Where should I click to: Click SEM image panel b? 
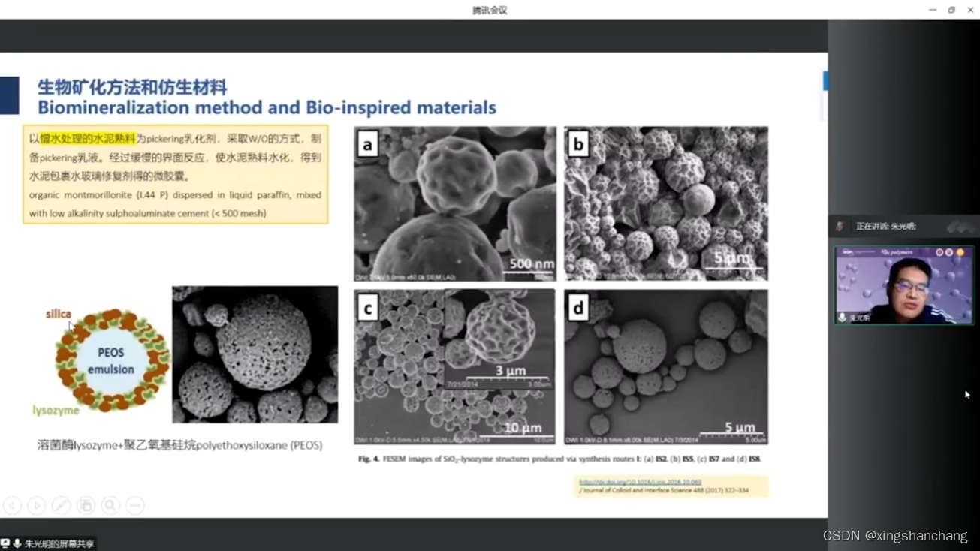pos(666,203)
